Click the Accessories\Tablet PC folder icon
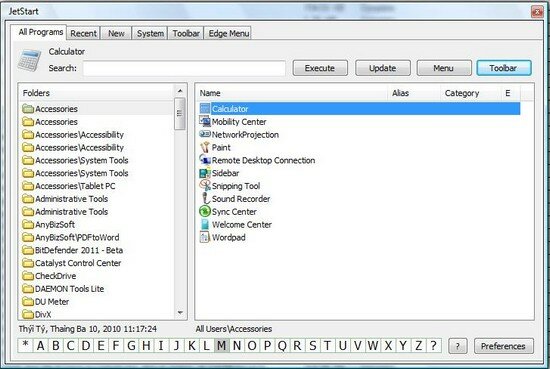 pos(28,186)
